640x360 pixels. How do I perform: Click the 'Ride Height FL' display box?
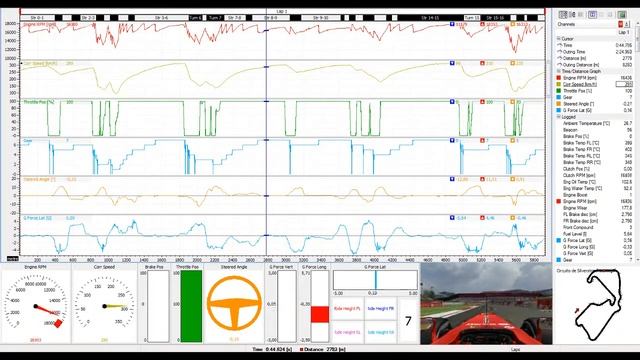point(348,309)
